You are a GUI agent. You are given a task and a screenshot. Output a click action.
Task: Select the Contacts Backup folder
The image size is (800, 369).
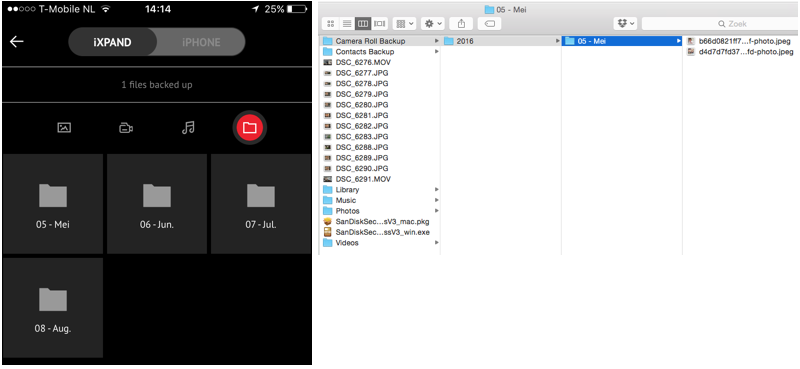tap(380, 52)
